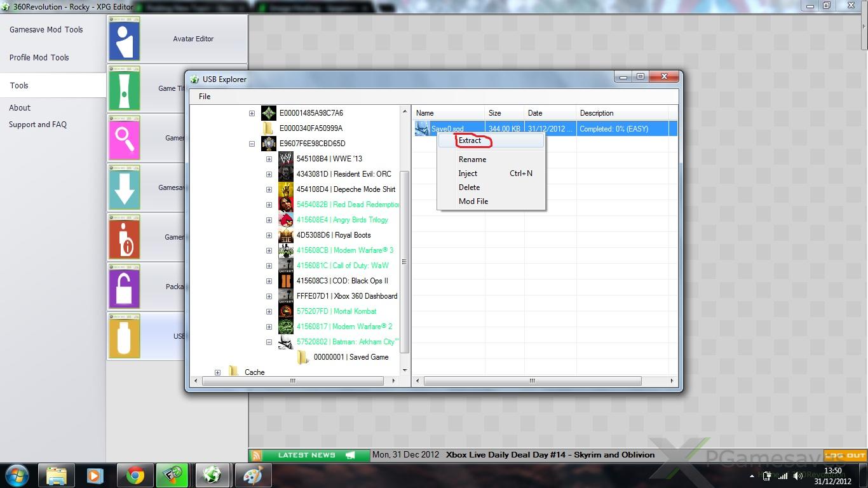
Task: Open Profile Mod Tools section
Action: [x=39, y=57]
